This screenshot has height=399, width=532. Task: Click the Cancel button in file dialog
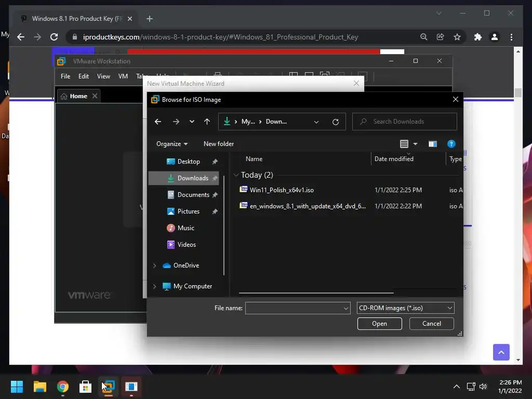click(x=432, y=324)
